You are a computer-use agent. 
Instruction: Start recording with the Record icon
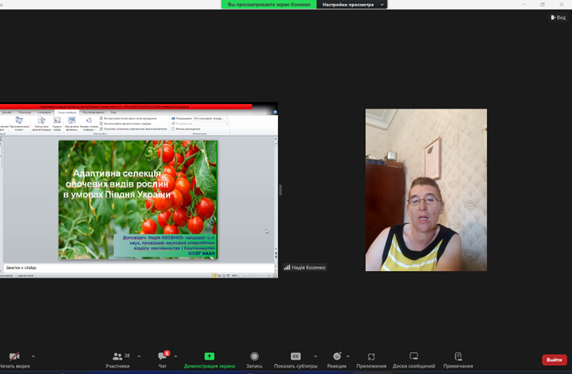tap(255, 356)
